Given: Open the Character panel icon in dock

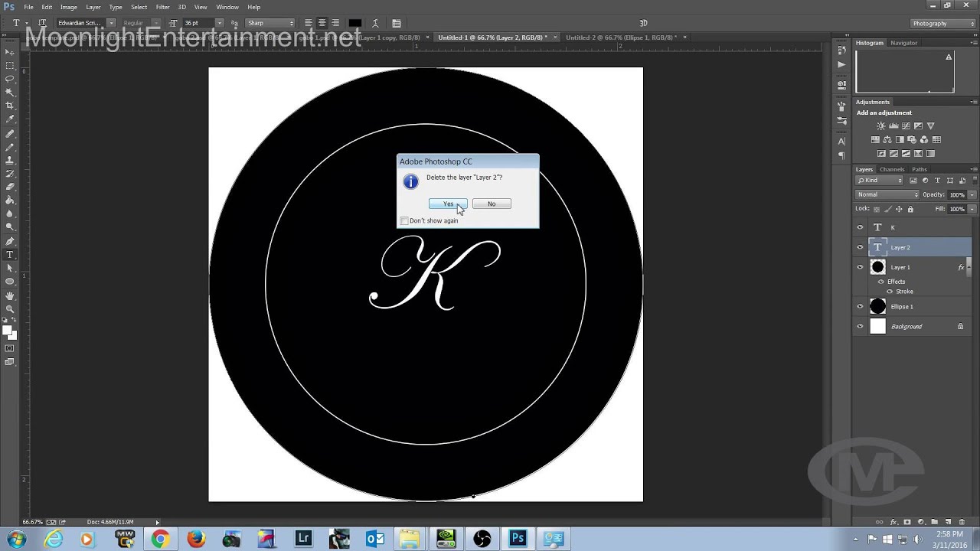Looking at the screenshot, I should coord(842,142).
